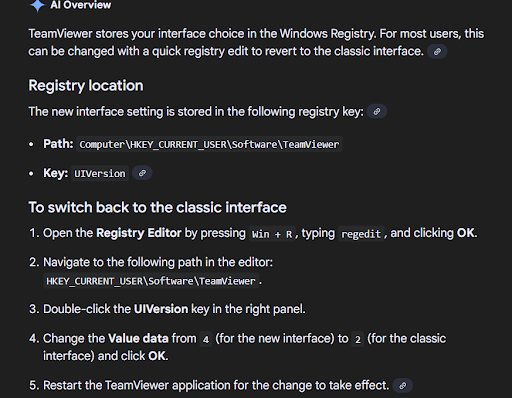The width and height of the screenshot is (512, 398).
Task: Click the link icon next to UIVersion key
Action: pyautogui.click(x=142, y=173)
